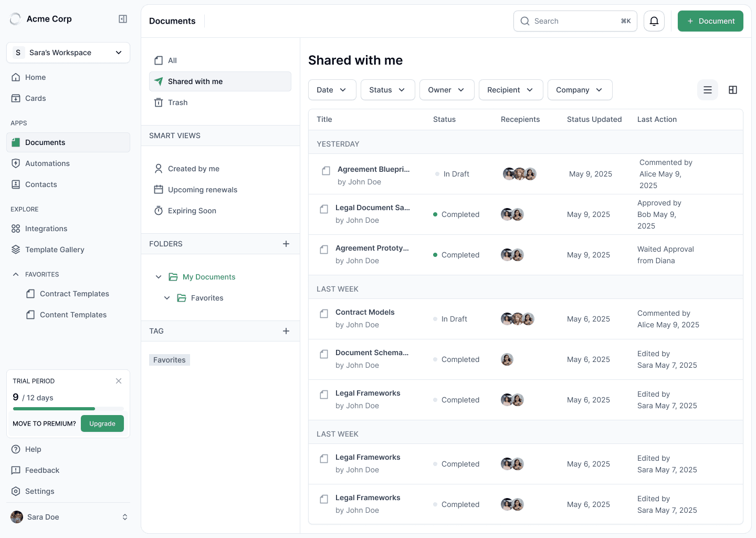Open Cards in the sidebar

68,98
